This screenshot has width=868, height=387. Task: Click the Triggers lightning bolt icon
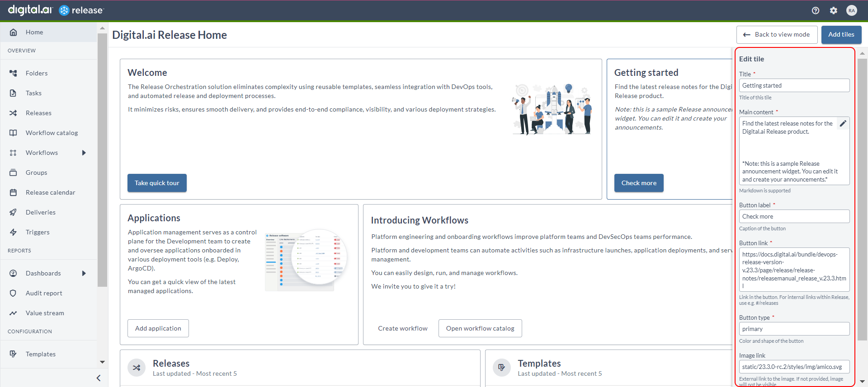14,232
